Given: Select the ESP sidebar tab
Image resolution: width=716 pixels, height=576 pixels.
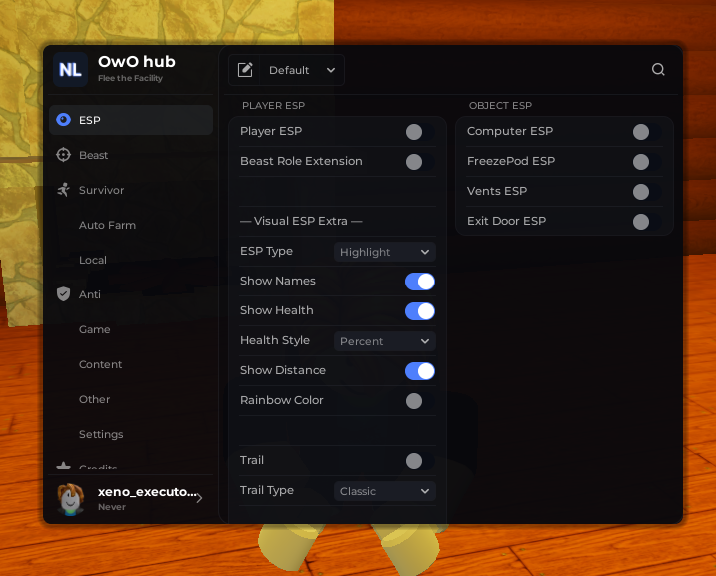Looking at the screenshot, I should [131, 120].
